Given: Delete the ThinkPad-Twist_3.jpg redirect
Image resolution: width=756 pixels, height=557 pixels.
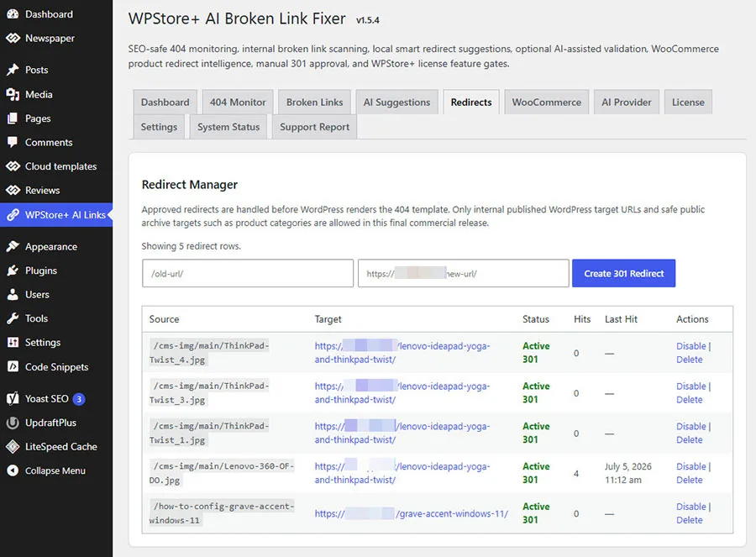Looking at the screenshot, I should (690, 400).
